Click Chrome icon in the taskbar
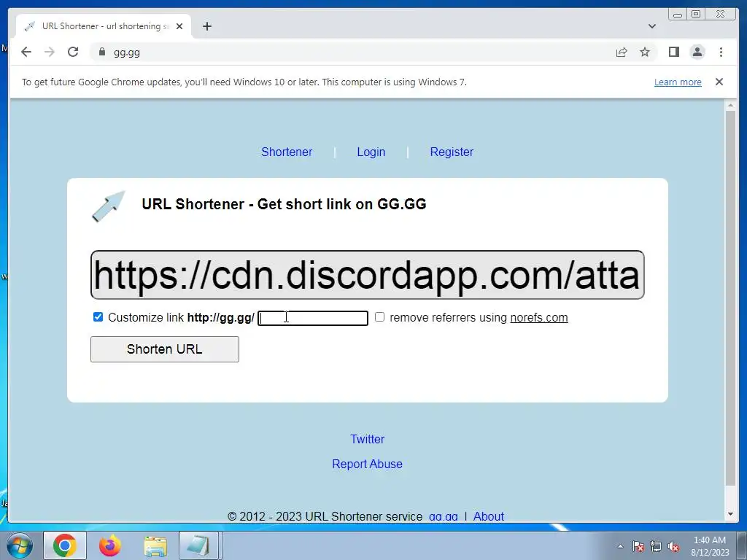The height and width of the screenshot is (560, 747). tap(65, 545)
